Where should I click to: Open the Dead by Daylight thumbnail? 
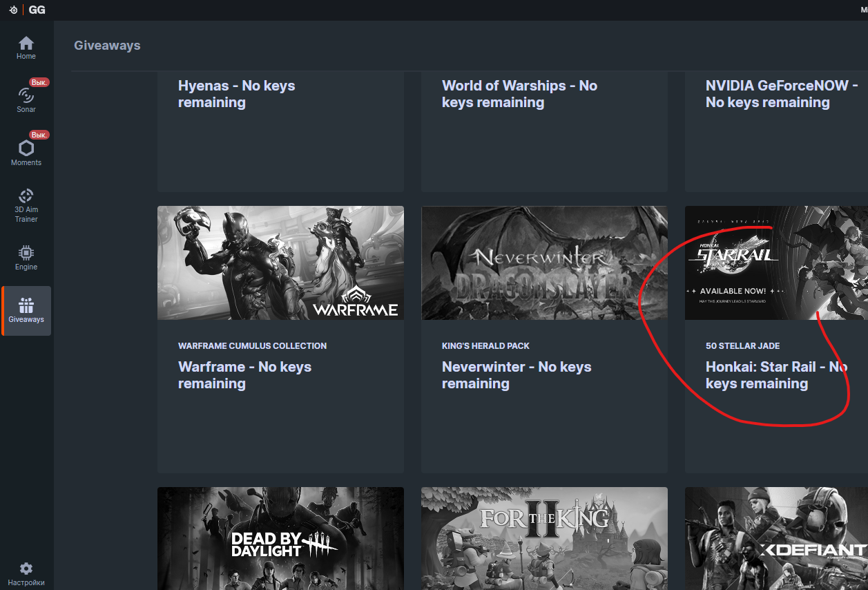280,538
